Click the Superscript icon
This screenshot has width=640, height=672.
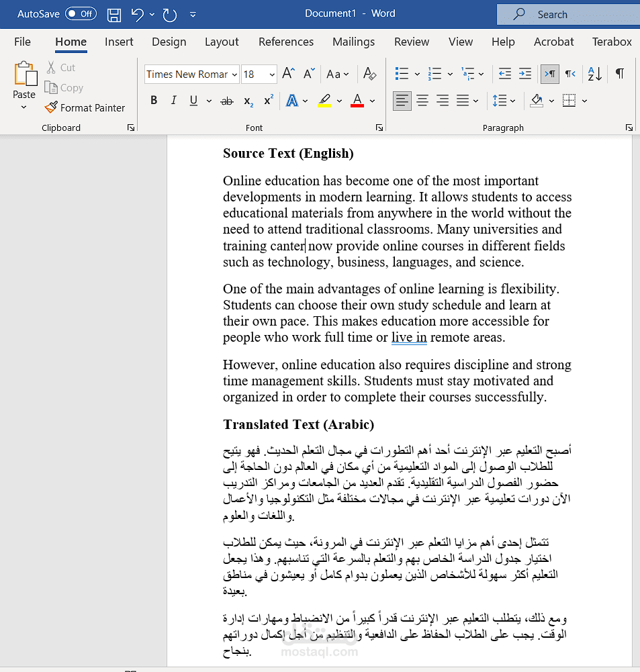point(267,100)
